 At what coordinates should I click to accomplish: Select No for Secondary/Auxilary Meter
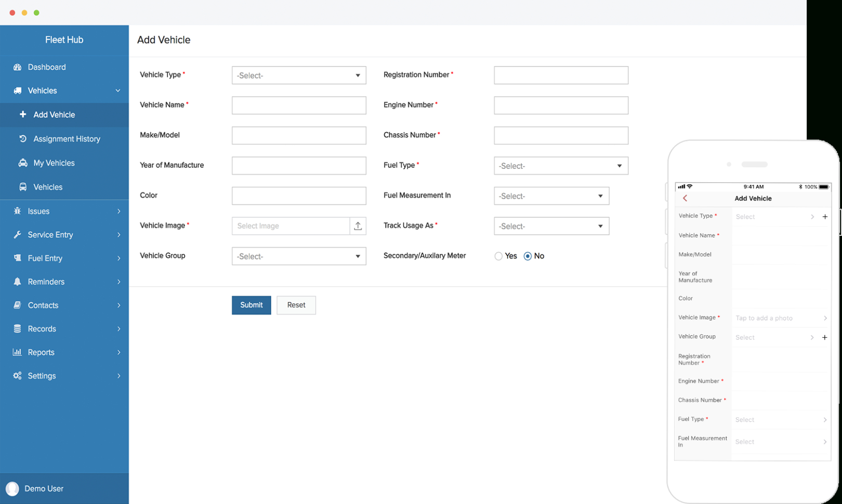pyautogui.click(x=527, y=256)
